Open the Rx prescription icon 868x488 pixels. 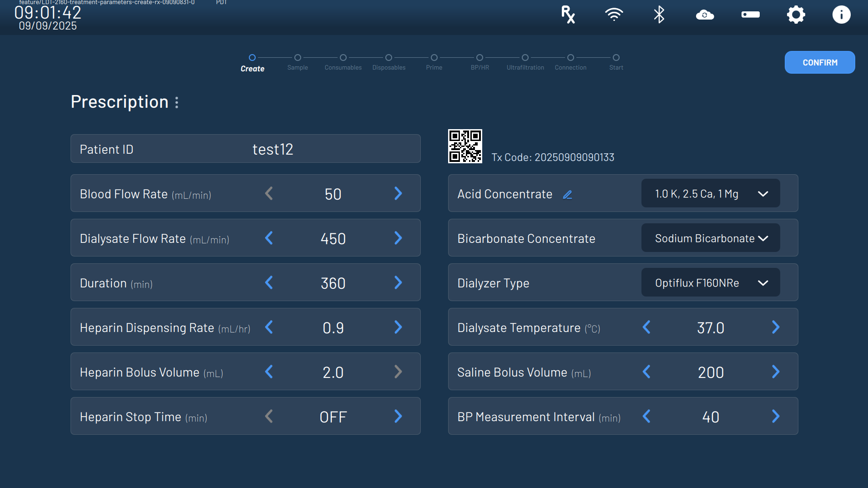[x=568, y=15]
